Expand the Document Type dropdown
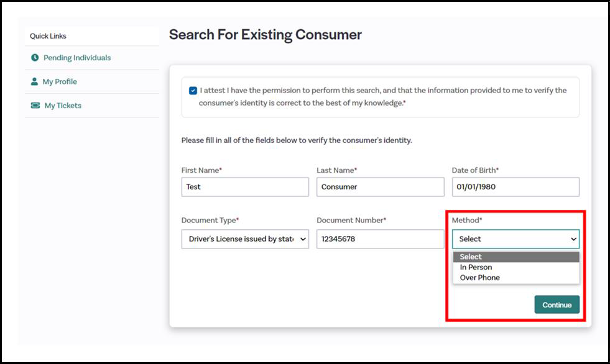 pos(245,239)
